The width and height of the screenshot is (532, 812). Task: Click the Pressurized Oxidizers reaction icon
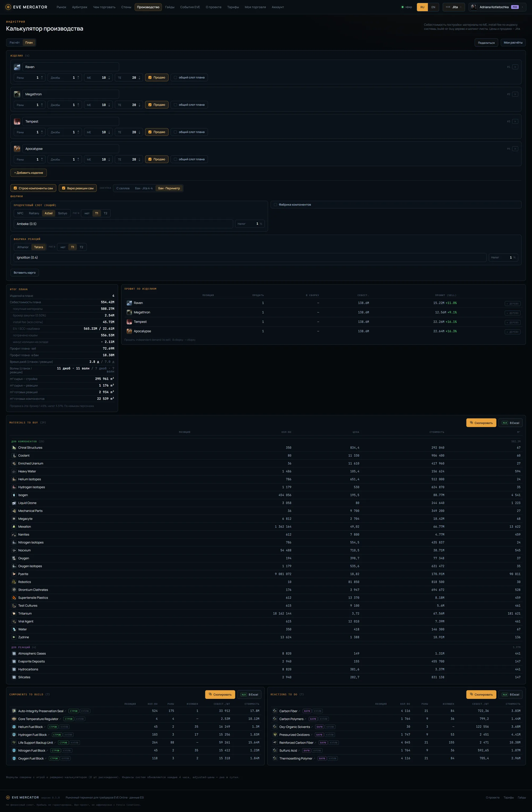point(275,735)
